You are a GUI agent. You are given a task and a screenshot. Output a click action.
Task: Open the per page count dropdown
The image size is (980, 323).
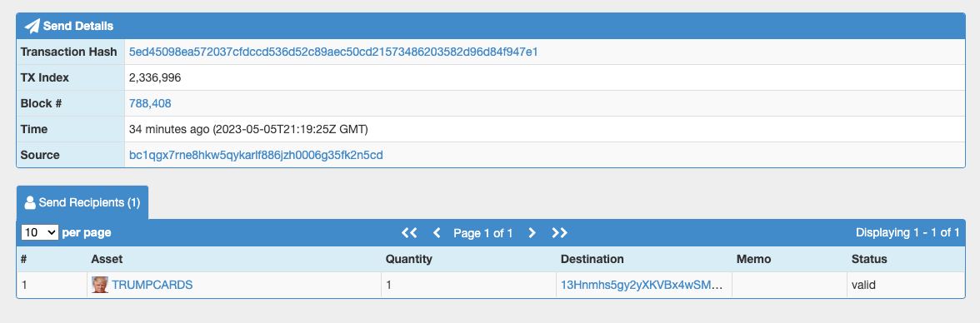click(39, 232)
